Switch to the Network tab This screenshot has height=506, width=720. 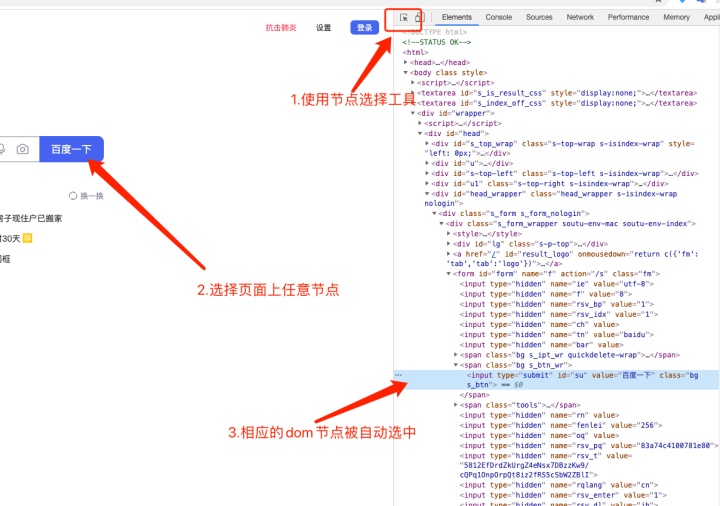(580, 17)
